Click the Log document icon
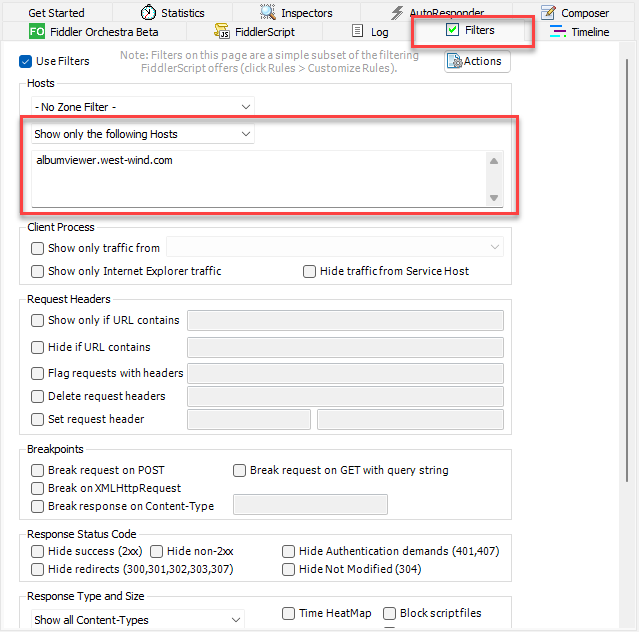This screenshot has height=632, width=639. pyautogui.click(x=357, y=31)
